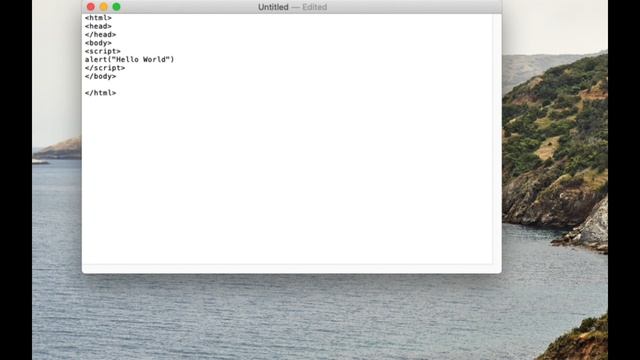Click the Untitled window title
Screen dimensions: 640x360
pos(273,7)
